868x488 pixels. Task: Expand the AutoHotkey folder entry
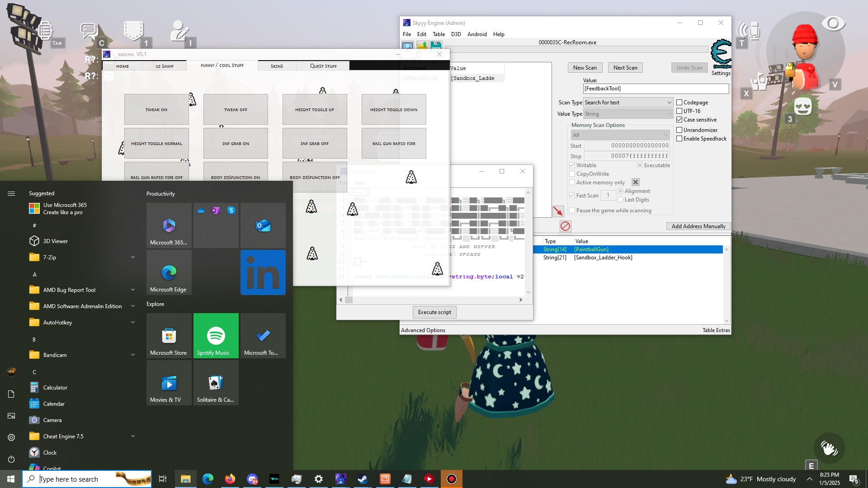point(133,323)
